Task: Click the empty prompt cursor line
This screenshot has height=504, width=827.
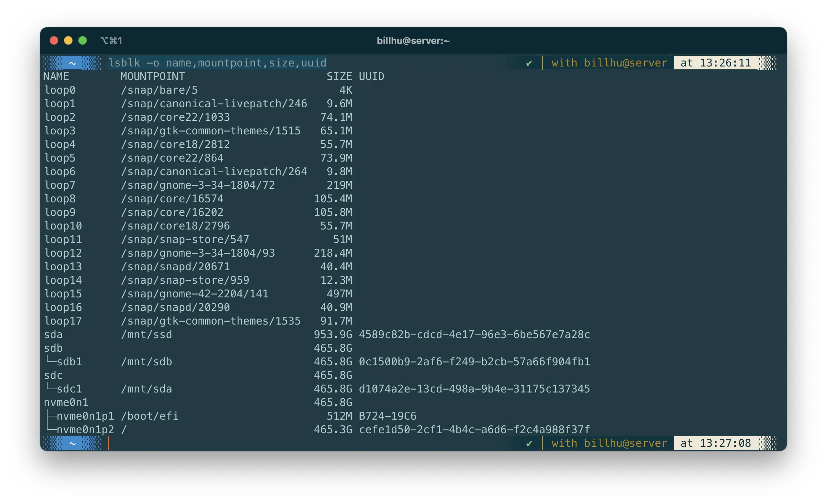Action: tap(109, 443)
